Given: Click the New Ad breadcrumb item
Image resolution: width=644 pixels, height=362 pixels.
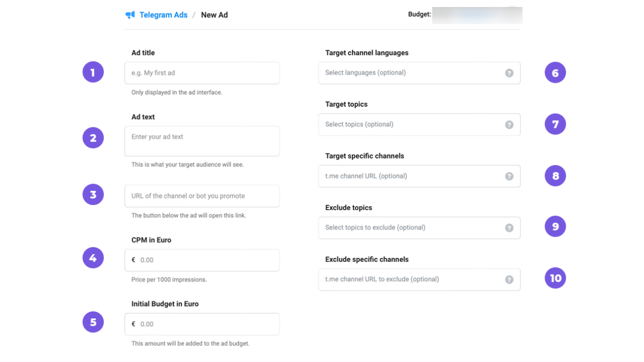Looking at the screenshot, I should [214, 15].
